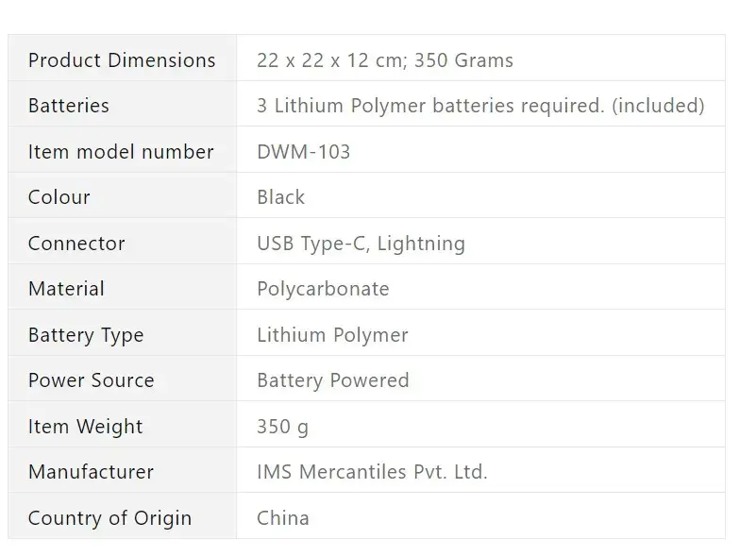The image size is (756, 556).
Task: Select the IMS Mercantiles Pvt. Ltd. text
Action: (x=372, y=472)
